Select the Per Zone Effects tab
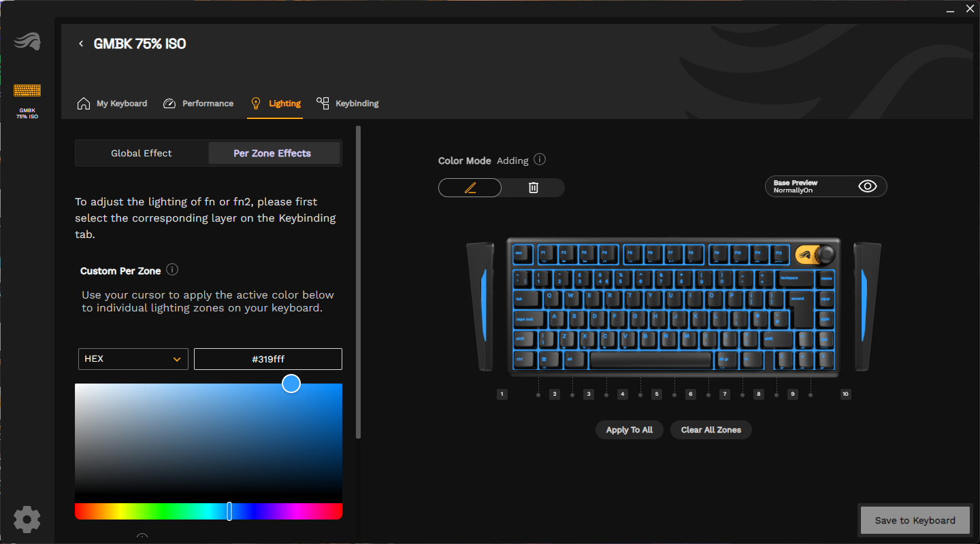 pos(272,153)
